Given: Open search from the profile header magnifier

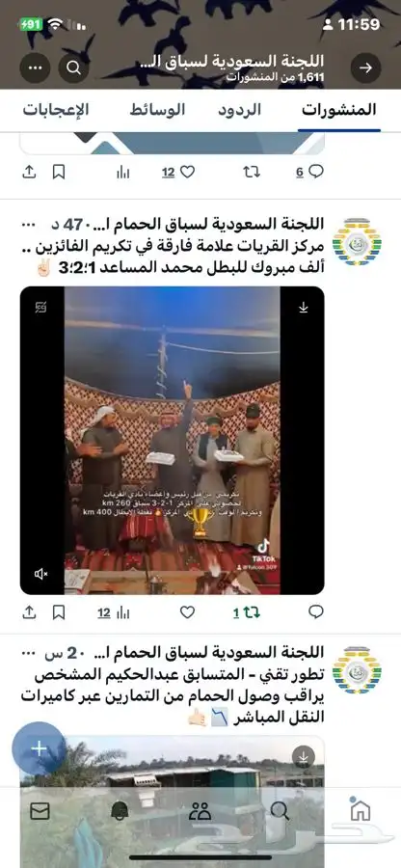Looking at the screenshot, I should coord(73,68).
